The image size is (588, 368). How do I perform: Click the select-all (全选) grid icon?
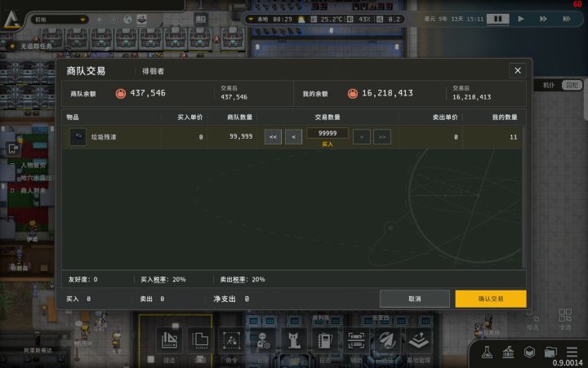[565, 315]
